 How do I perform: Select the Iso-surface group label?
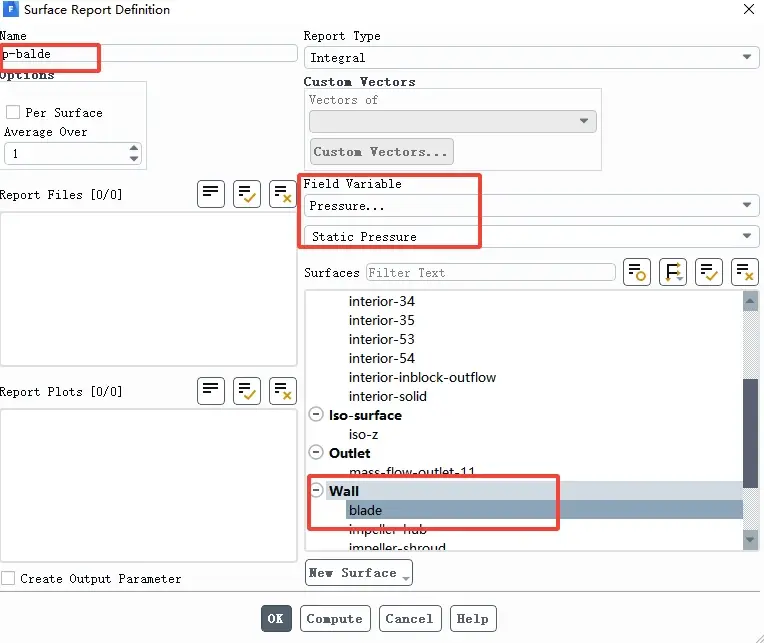pos(365,415)
